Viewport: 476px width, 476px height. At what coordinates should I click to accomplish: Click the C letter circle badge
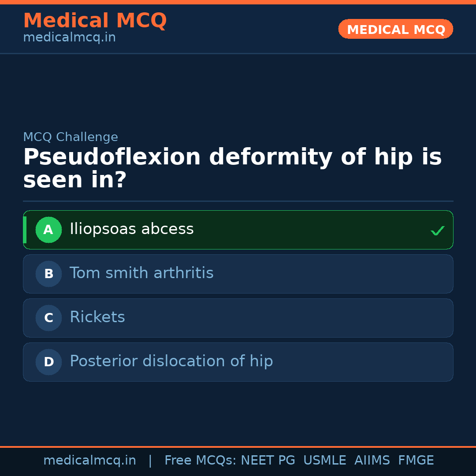click(48, 318)
